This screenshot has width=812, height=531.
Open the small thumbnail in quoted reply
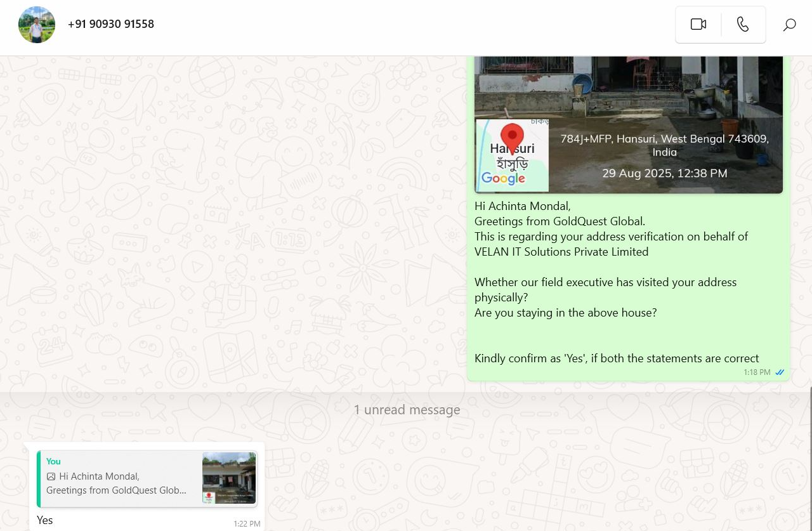[229, 478]
